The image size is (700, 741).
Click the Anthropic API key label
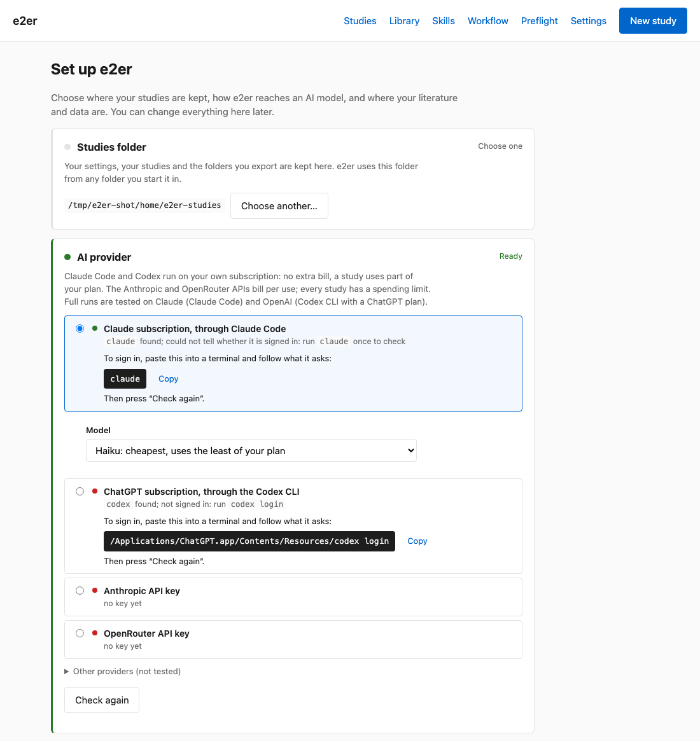142,591
